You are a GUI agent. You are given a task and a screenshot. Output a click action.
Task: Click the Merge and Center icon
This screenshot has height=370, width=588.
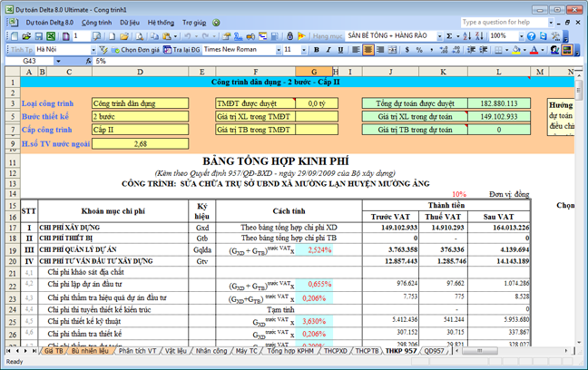coord(392,49)
